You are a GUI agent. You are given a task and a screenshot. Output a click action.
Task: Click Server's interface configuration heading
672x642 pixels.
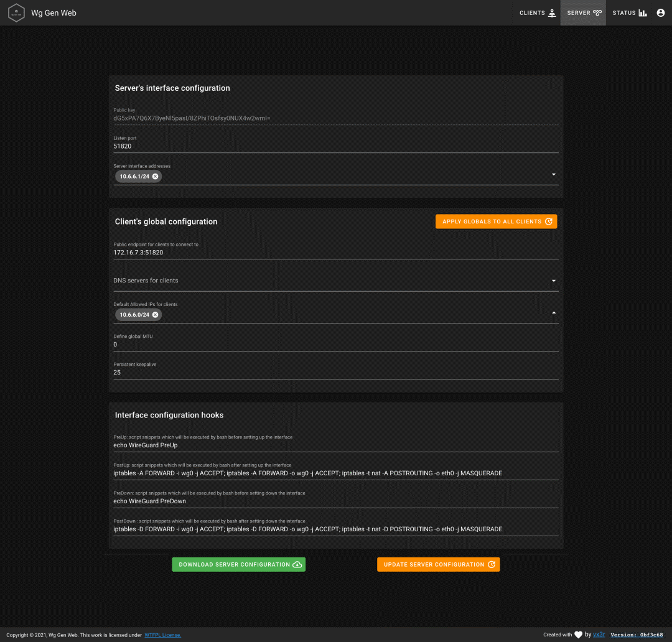click(172, 88)
